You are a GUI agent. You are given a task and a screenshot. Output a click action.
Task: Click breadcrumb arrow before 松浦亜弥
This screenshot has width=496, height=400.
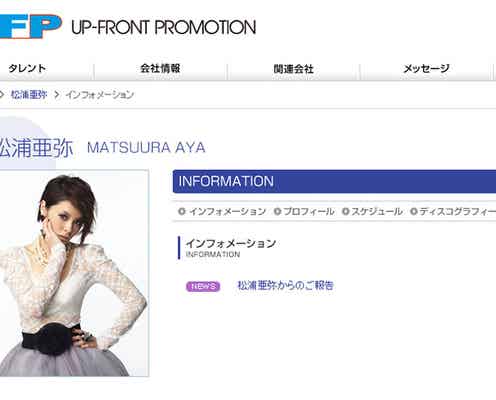coord(1,95)
